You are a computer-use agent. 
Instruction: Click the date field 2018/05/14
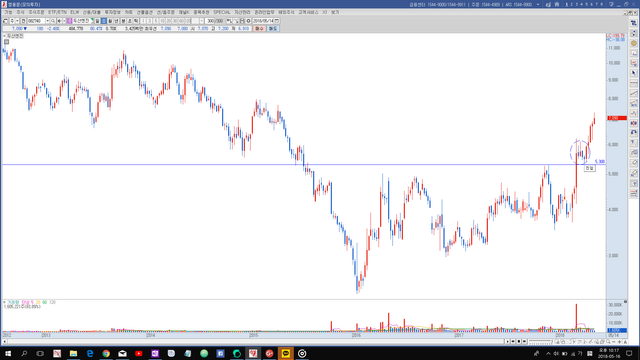tap(263, 21)
